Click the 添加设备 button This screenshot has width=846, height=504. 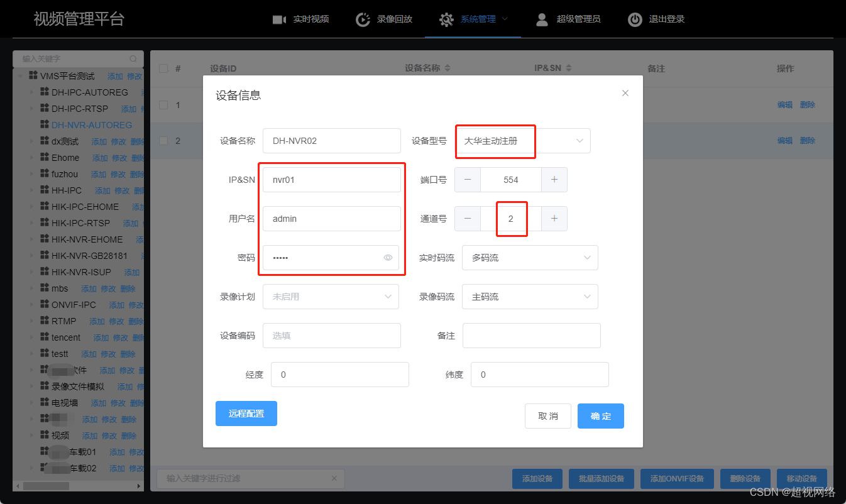pyautogui.click(x=537, y=479)
